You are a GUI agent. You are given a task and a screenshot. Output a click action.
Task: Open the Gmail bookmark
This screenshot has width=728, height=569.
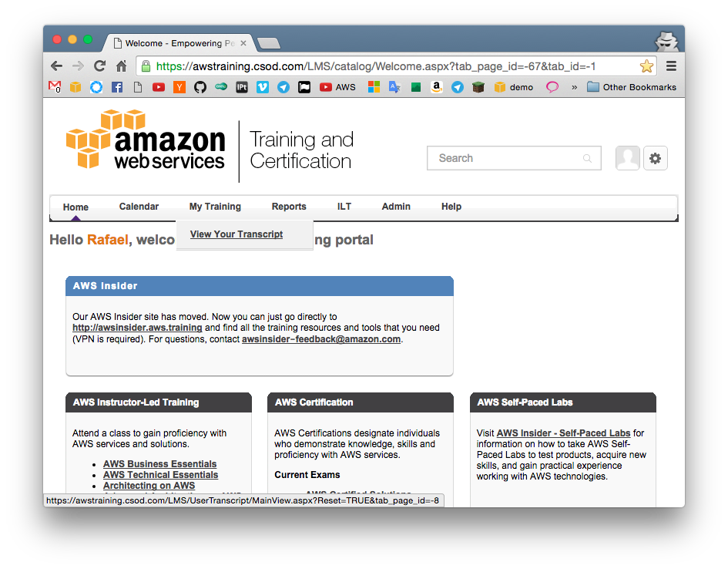[x=55, y=87]
